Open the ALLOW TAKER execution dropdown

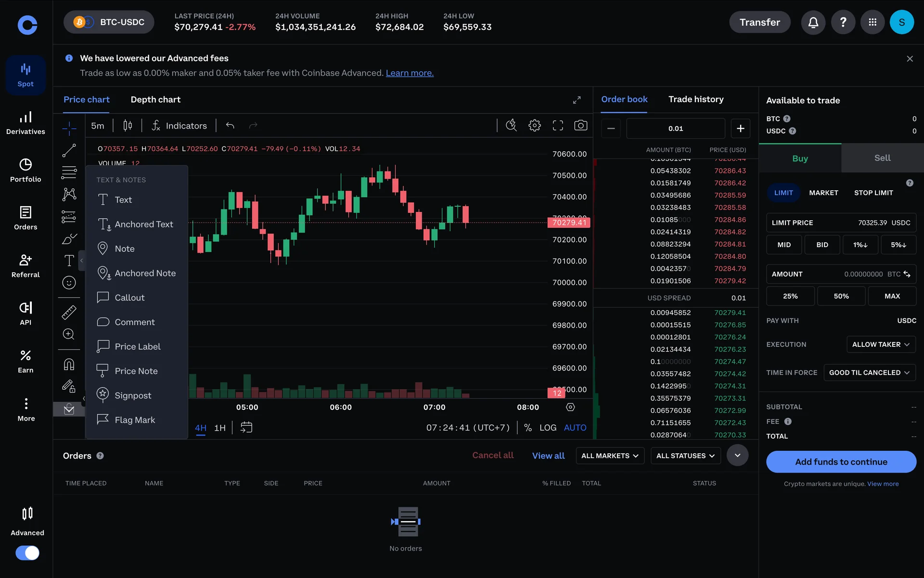click(x=880, y=344)
